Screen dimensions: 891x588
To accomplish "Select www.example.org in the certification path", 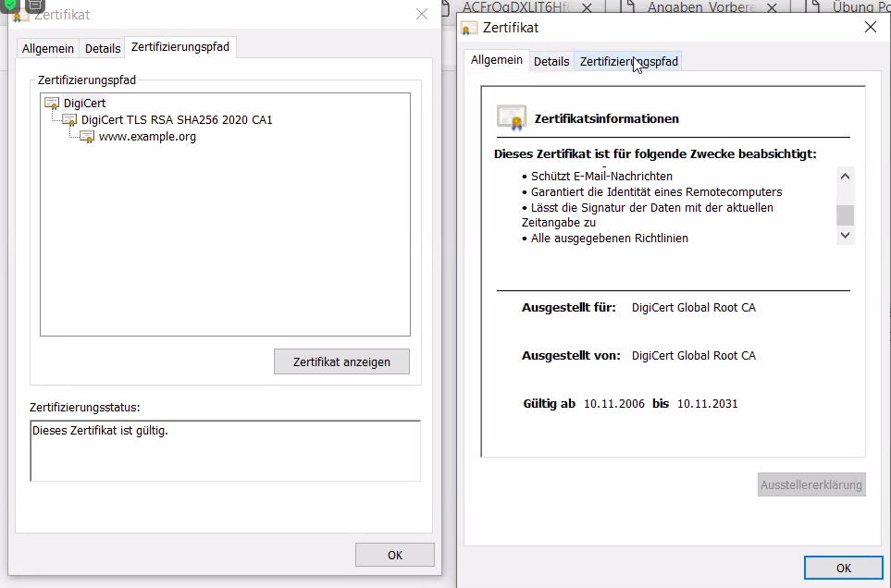I will [147, 137].
